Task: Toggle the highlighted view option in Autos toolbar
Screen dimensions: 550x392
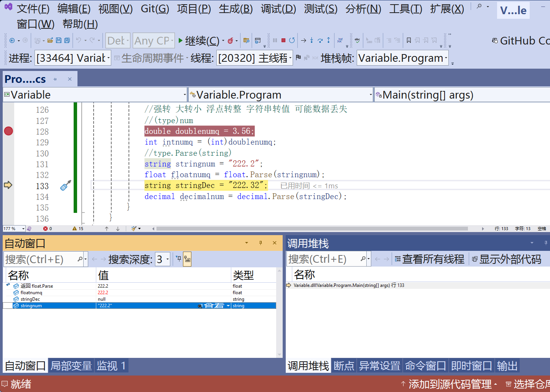Action: pyautogui.click(x=188, y=259)
